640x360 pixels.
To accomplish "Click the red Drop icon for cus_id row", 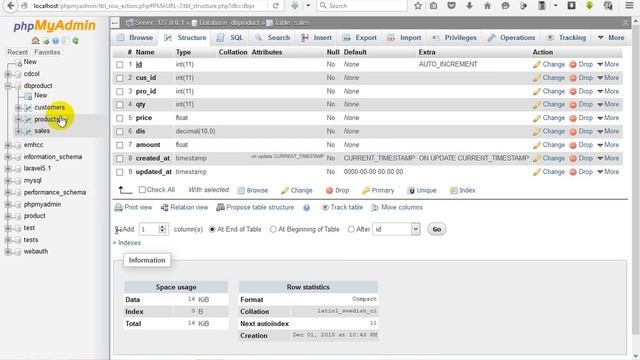I will point(573,78).
